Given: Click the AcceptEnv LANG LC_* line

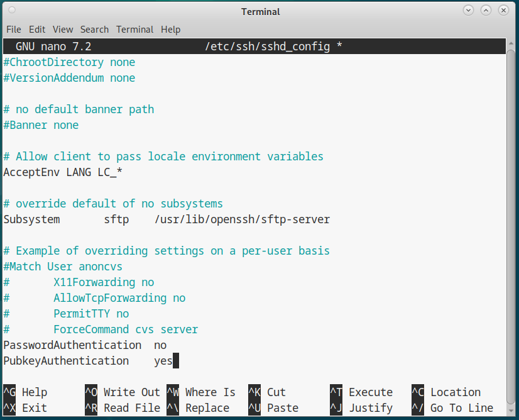Looking at the screenshot, I should [63, 172].
